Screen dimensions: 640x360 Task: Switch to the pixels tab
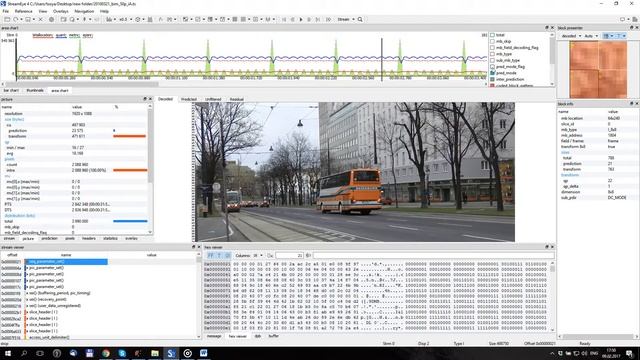tap(70, 238)
